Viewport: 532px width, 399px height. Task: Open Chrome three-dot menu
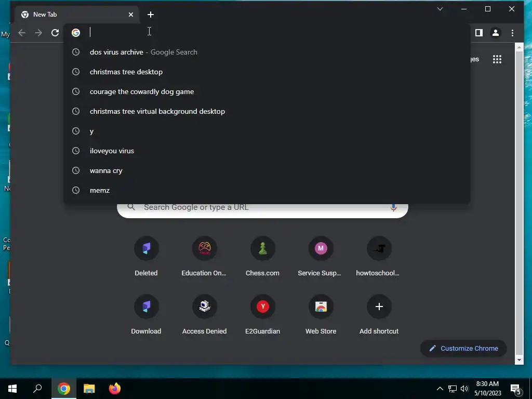point(512,33)
